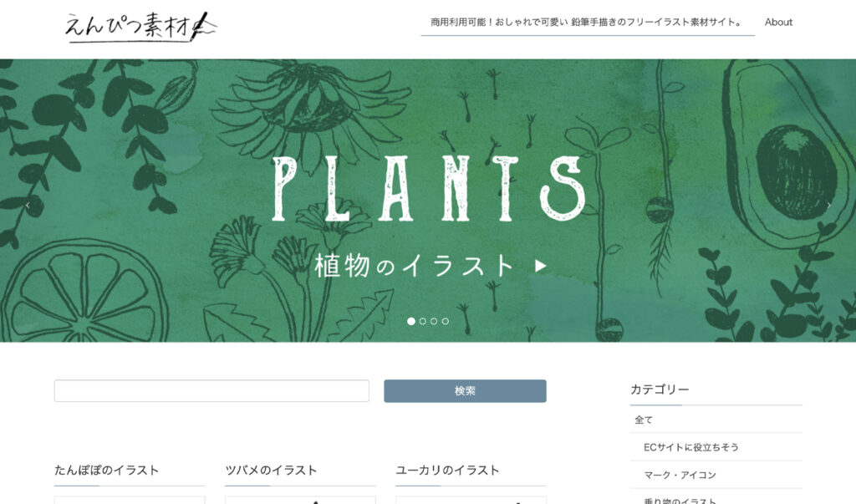Click the site tagline 商用利用可能 text
This screenshot has height=504, width=856.
point(588,23)
